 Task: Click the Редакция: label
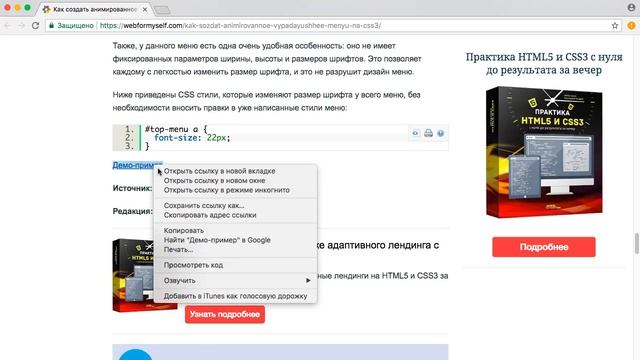pyautogui.click(x=132, y=211)
